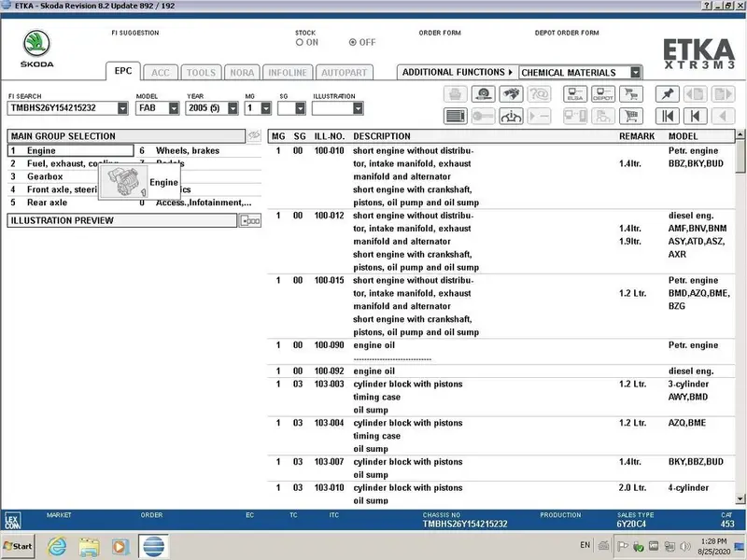Click the double shopping carts icon
Image resolution: width=747 pixels, height=560 pixels.
631,94
